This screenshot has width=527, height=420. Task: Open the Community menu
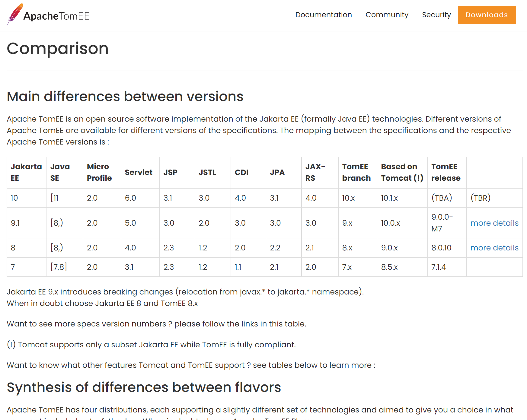tap(387, 15)
